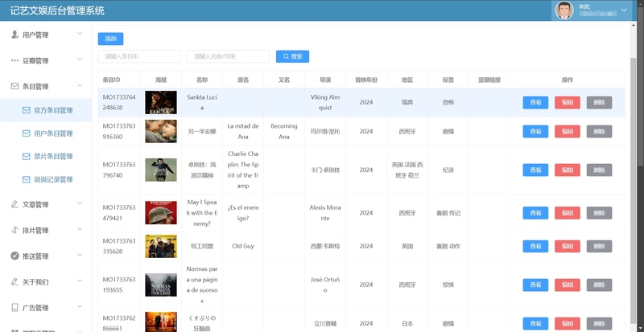644x332 pixels.
Task: Click 查看 for 另一半安娜 row
Action: [x=535, y=131]
